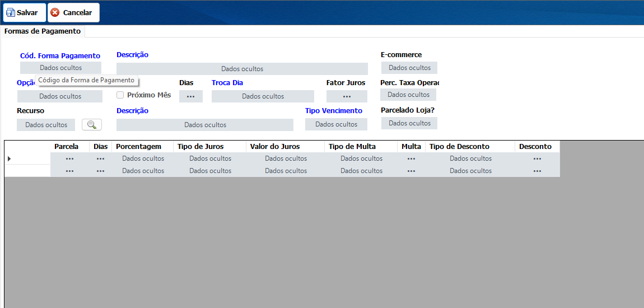Click the E-commerce field
Screen dimensions: 644x308
tap(409, 68)
